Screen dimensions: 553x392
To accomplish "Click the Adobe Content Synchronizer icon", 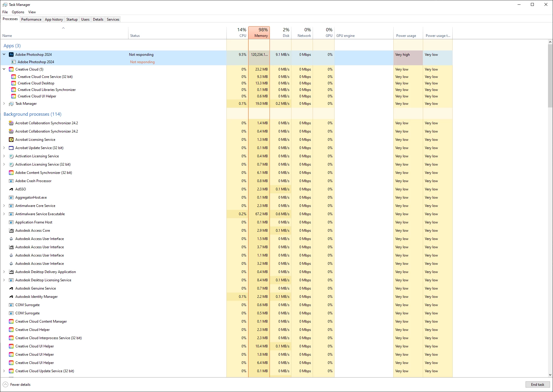I will pos(11,173).
